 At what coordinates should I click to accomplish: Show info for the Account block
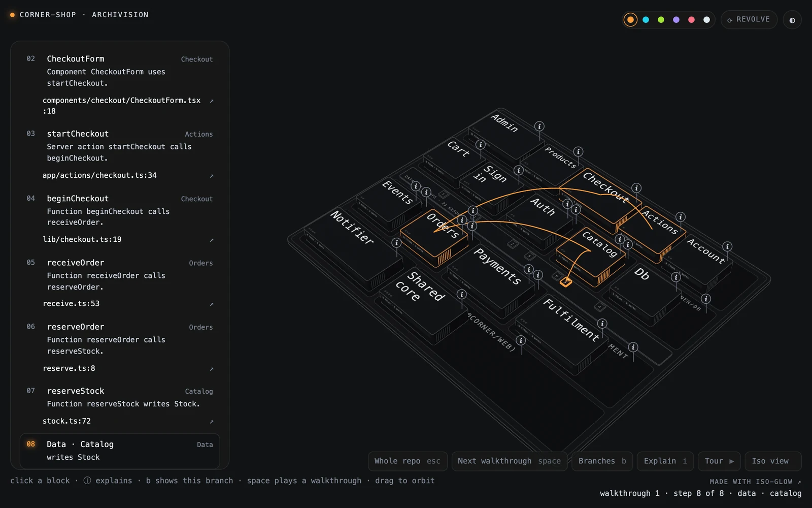pos(727,246)
